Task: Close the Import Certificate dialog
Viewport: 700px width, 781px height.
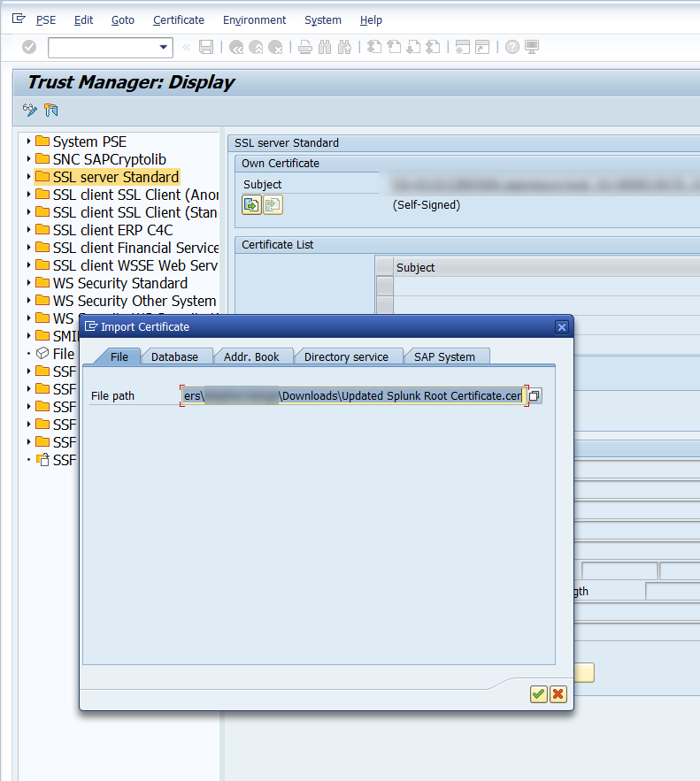Action: pyautogui.click(x=561, y=327)
